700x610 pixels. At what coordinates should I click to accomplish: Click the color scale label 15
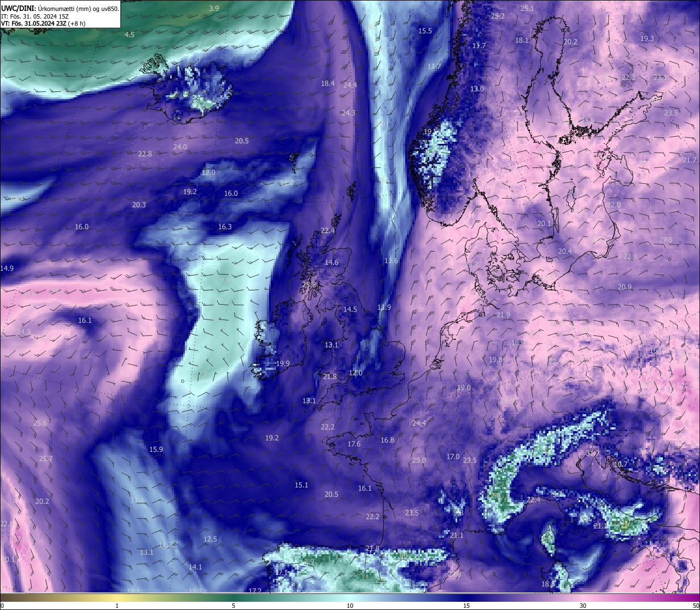click(466, 606)
